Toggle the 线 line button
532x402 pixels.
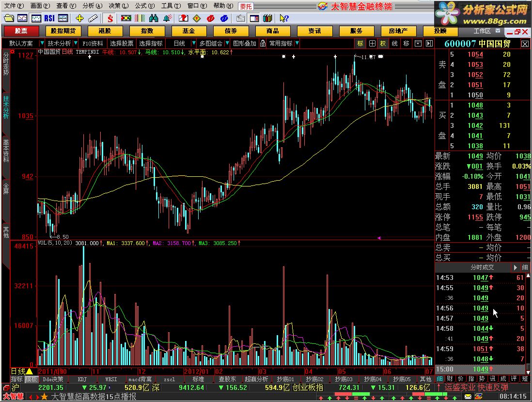(x=394, y=44)
